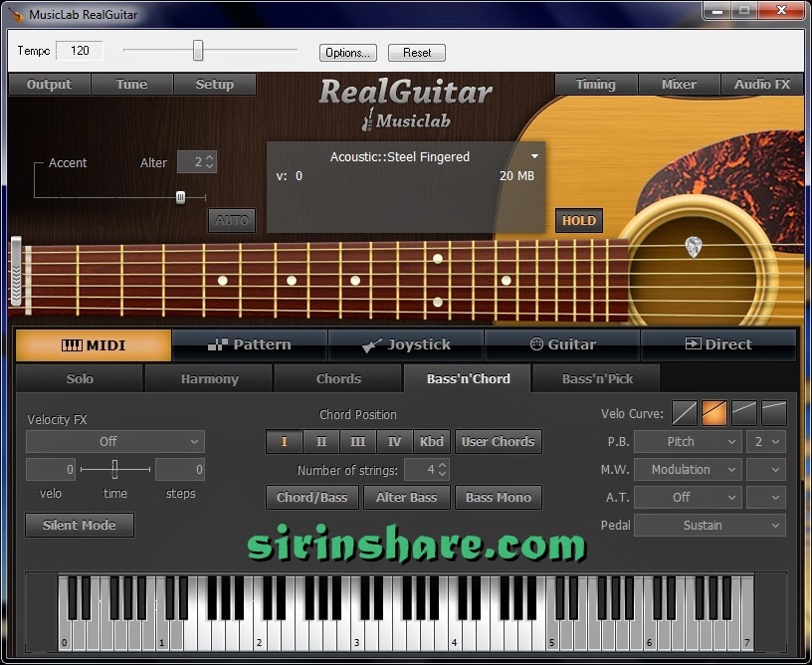
Task: Open the Solo tab
Action: [x=80, y=378]
